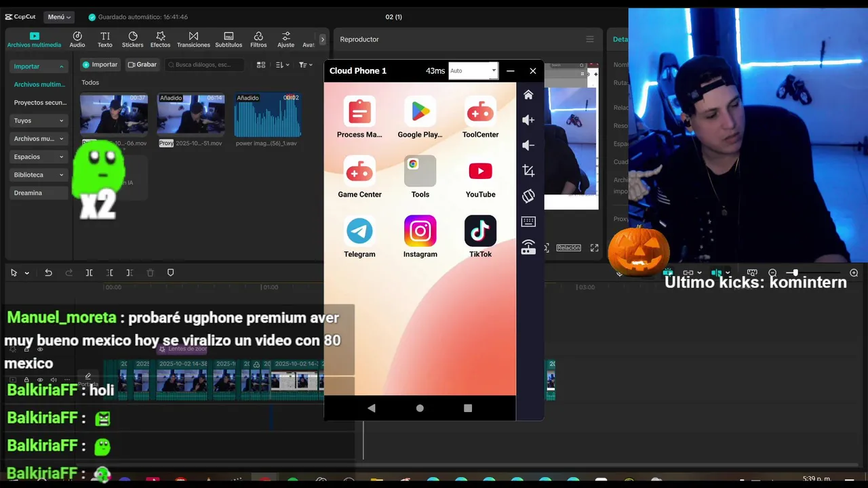Select Proyectos secun... in the sidebar
This screenshot has height=488, width=868.
coord(40,102)
